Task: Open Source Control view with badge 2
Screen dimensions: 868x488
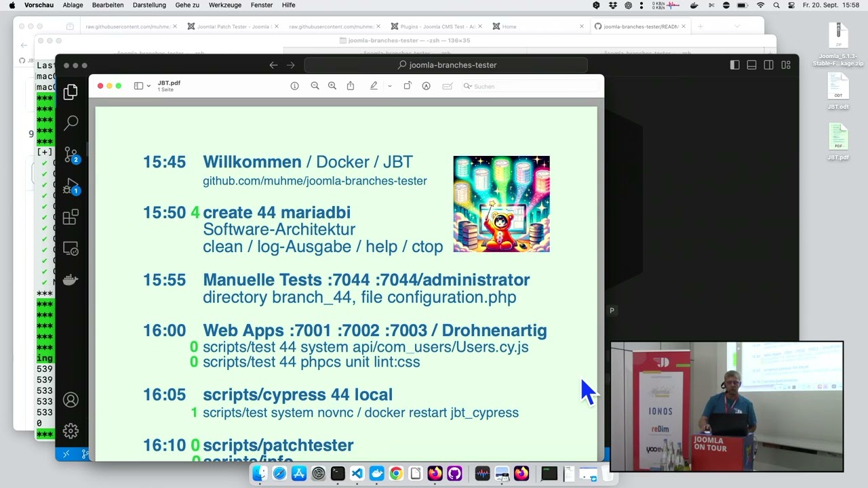Action: (71, 155)
